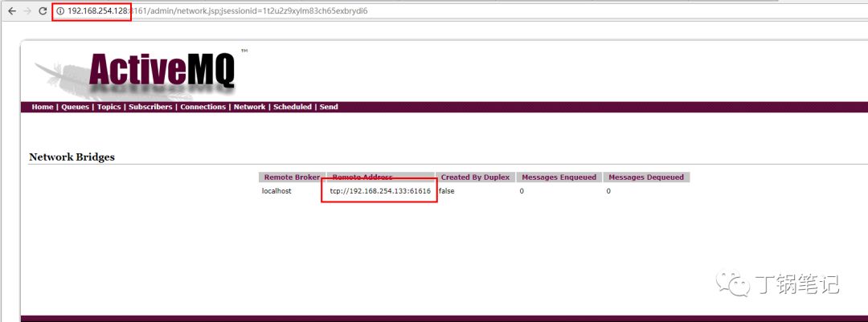Click the Remote Broker column header
This screenshot has width=868, height=322.
[x=292, y=177]
